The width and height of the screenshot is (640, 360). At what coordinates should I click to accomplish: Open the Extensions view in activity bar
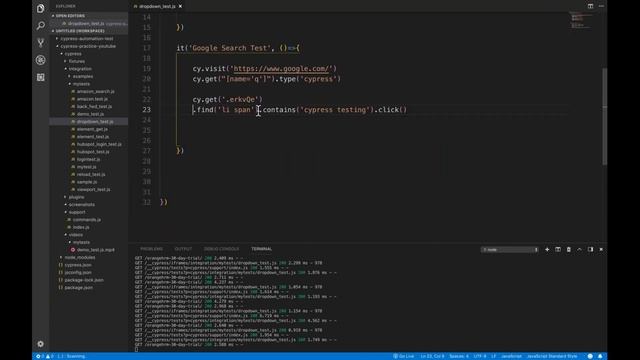click(x=40, y=77)
